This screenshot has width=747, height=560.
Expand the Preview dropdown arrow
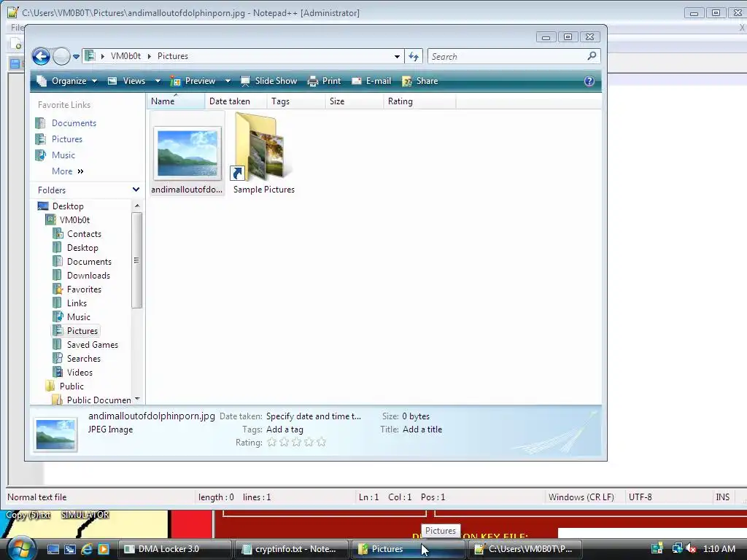228,82
